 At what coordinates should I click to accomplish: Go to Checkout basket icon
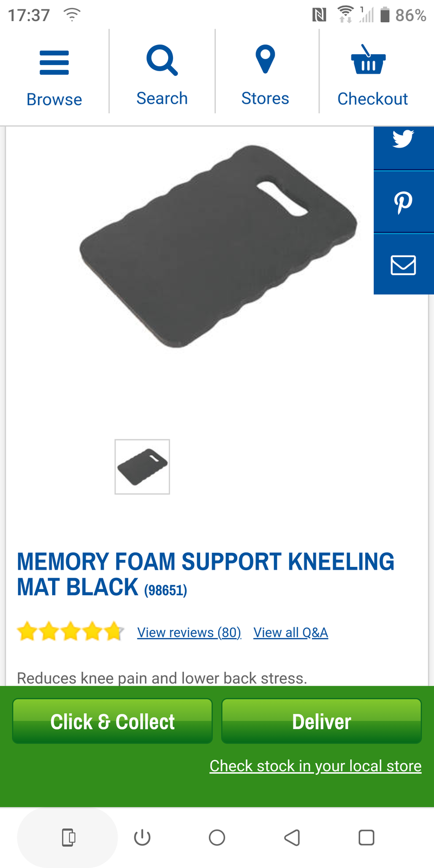368,59
